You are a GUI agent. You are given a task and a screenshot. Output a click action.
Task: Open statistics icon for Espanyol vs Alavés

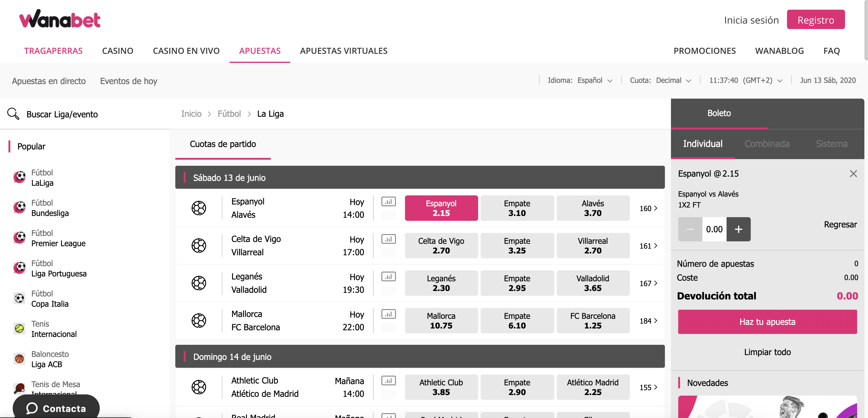pyautogui.click(x=388, y=201)
